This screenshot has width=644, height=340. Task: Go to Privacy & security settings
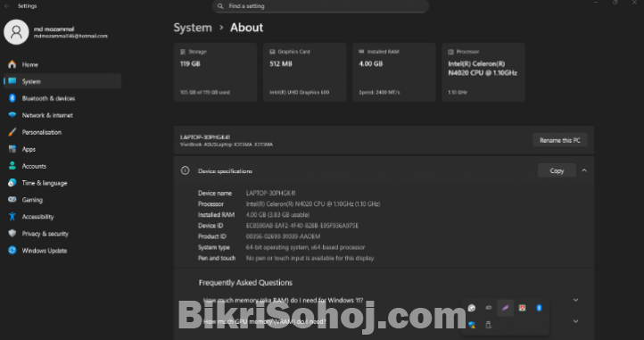(x=62, y=233)
